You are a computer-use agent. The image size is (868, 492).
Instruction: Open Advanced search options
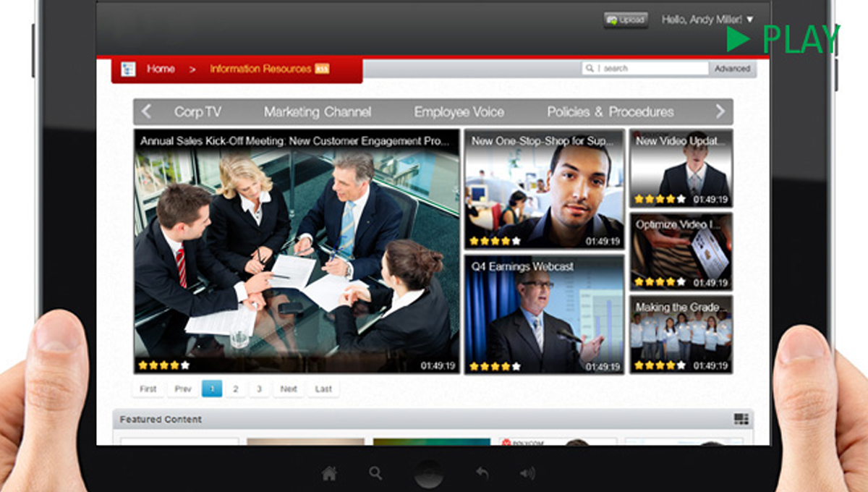tap(732, 68)
